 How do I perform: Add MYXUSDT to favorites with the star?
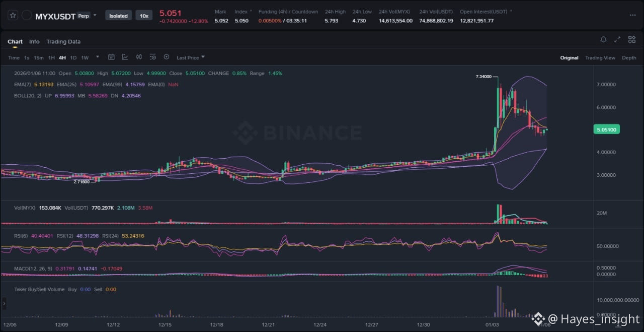(x=13, y=16)
